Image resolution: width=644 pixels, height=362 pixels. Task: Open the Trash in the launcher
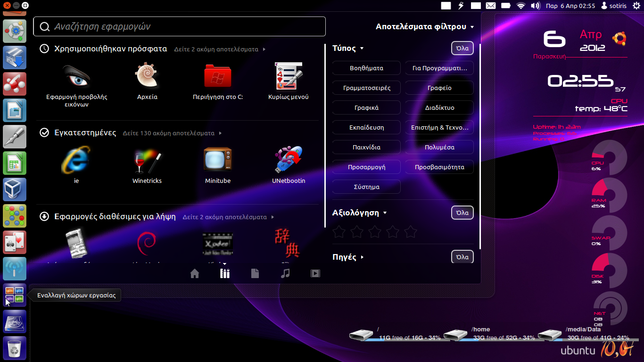tap(15, 348)
